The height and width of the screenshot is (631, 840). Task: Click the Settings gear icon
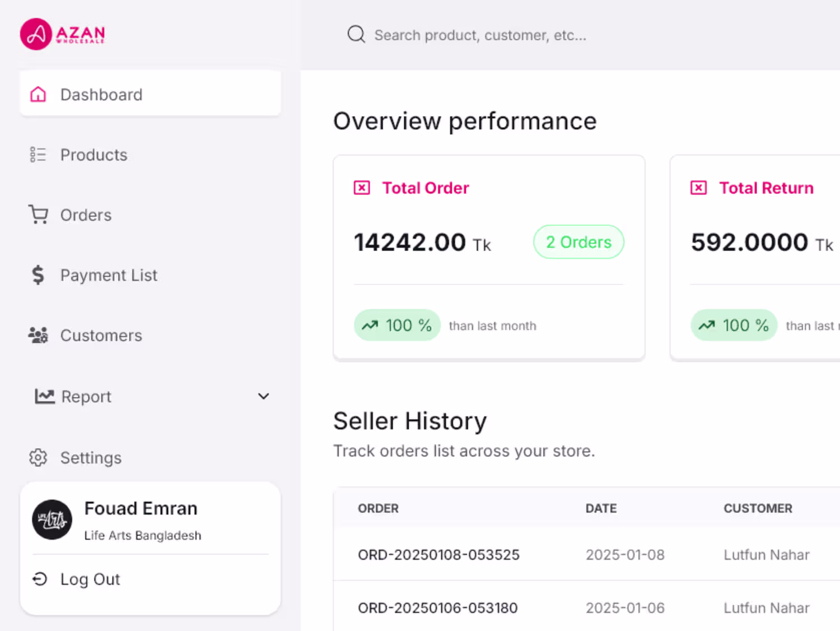38,458
